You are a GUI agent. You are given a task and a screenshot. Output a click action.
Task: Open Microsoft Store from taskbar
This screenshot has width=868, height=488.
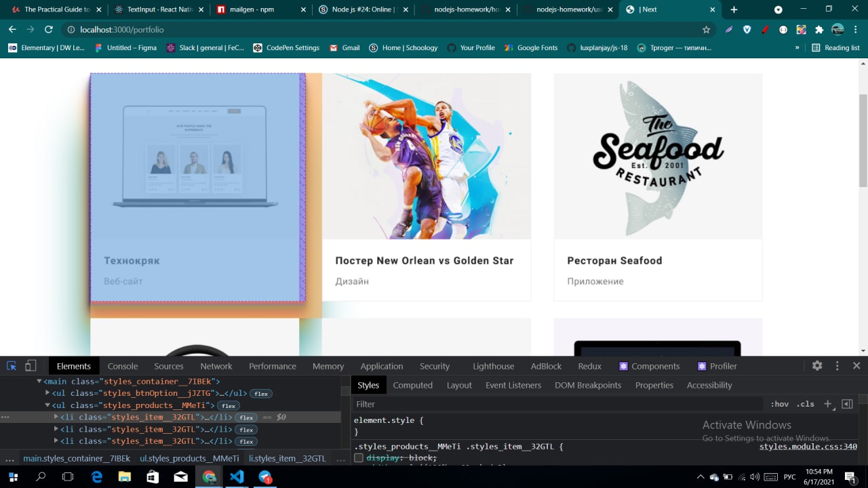tap(153, 477)
